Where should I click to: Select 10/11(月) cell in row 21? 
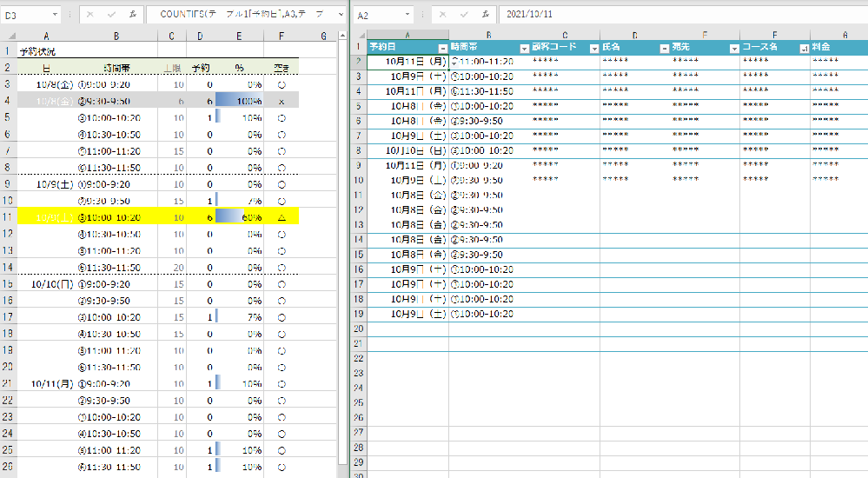[46, 384]
